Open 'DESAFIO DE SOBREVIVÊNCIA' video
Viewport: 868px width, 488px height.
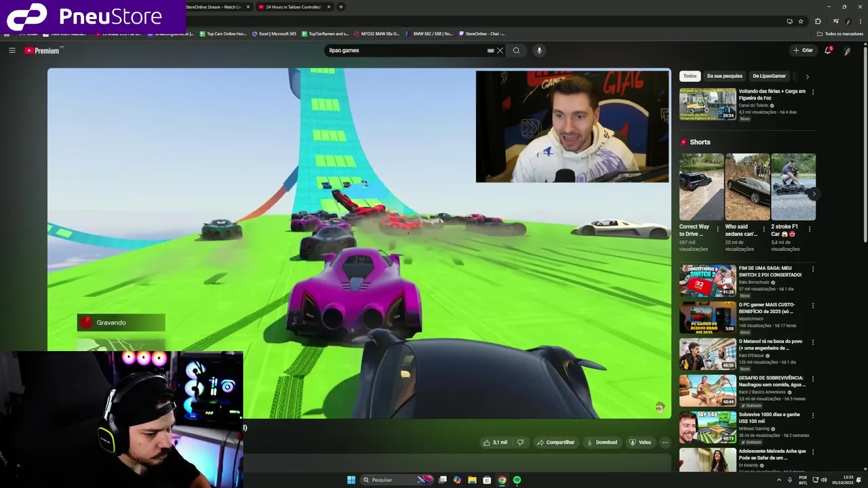tap(707, 390)
